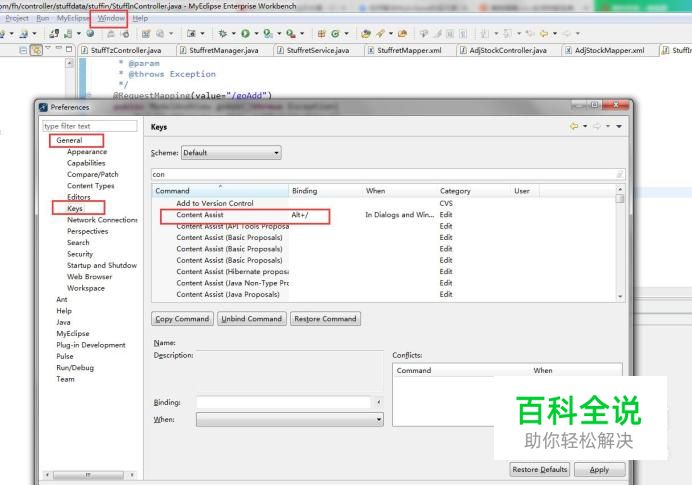Click the Restore Command button
The height and width of the screenshot is (485, 692).
tap(325, 319)
